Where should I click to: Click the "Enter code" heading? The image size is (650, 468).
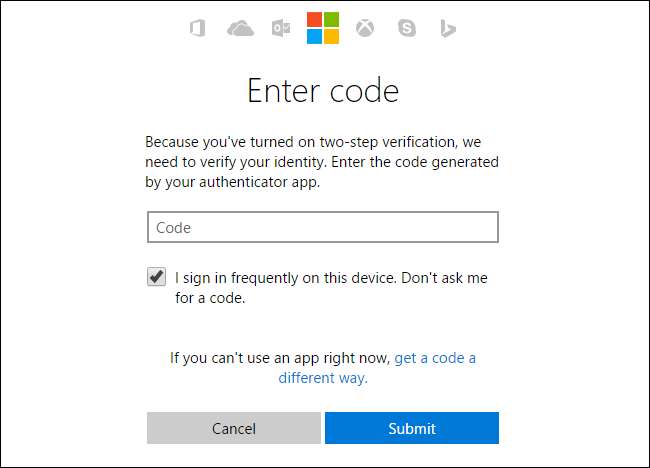point(323,91)
